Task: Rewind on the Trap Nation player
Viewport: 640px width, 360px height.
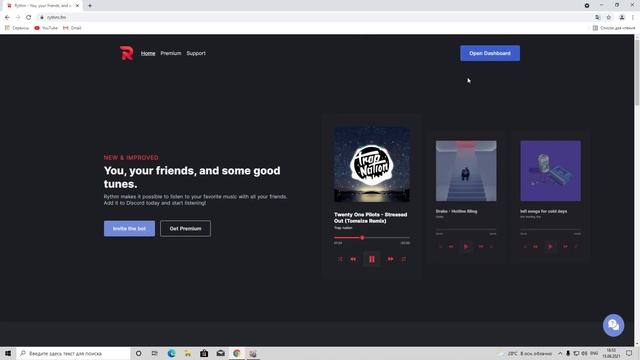Action: click(x=353, y=259)
